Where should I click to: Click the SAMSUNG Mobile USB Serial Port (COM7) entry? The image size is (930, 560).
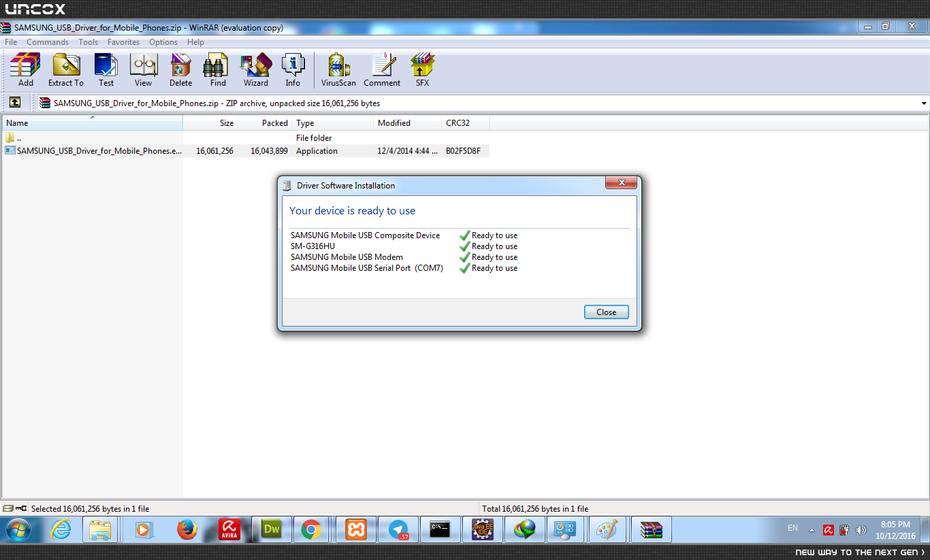click(x=367, y=268)
